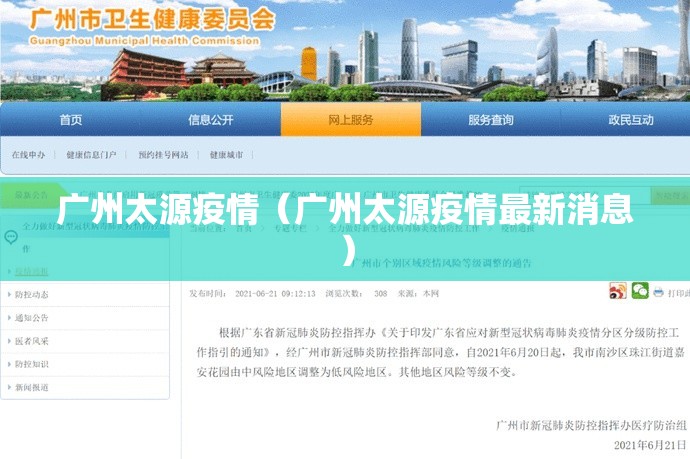Screen dimensions: 690x459
Task: Select 新闻报道 in the left sidebar
Action: pos(32,387)
